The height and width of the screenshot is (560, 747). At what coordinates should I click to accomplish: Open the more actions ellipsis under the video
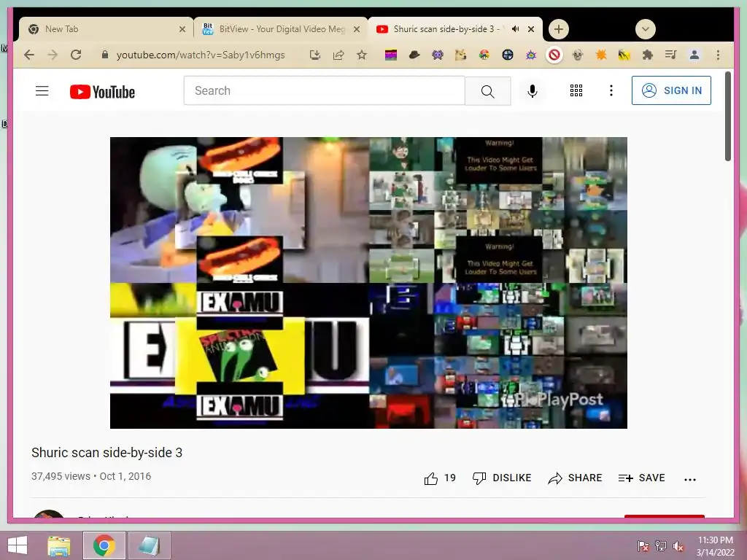click(x=690, y=479)
